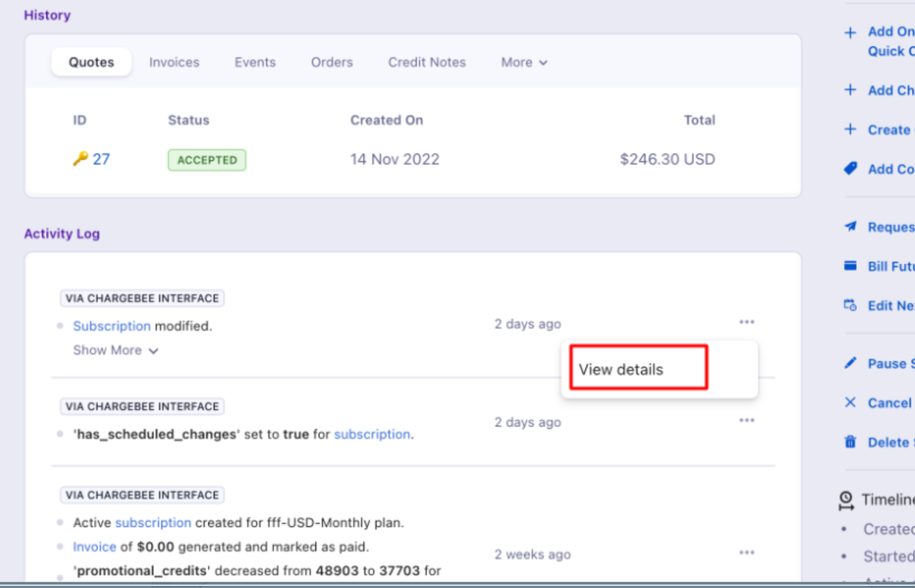915x588 pixels.
Task: Open three-dot menu for has_scheduled_changes entry
Action: [x=746, y=420]
